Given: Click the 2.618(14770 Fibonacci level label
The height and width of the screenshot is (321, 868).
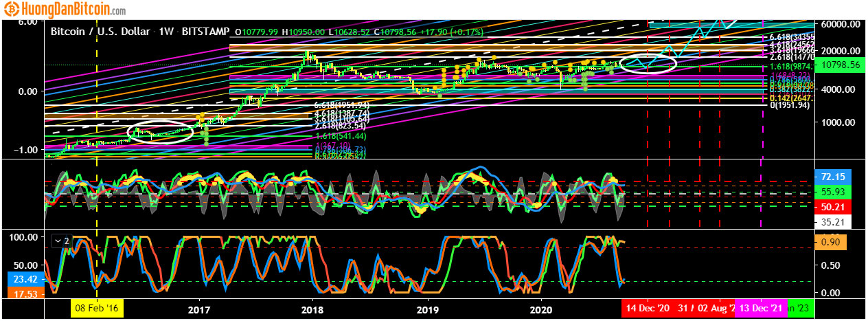Looking at the screenshot, I should pos(791,58).
